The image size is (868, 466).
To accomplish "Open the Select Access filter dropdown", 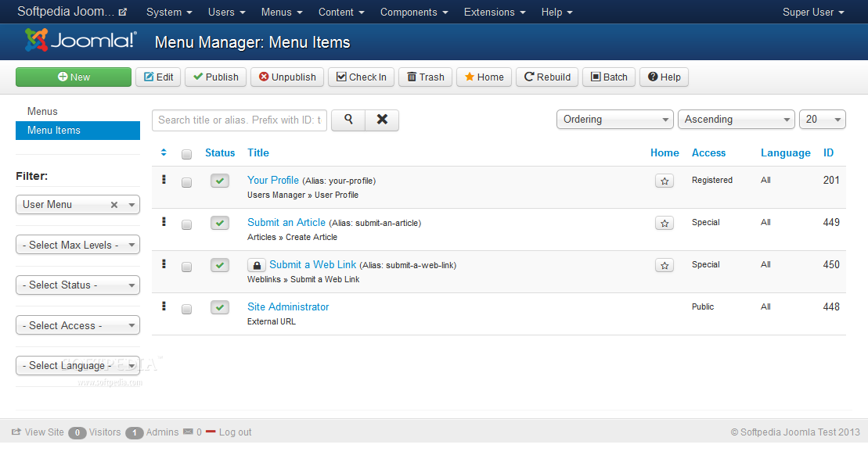I will pos(77,325).
